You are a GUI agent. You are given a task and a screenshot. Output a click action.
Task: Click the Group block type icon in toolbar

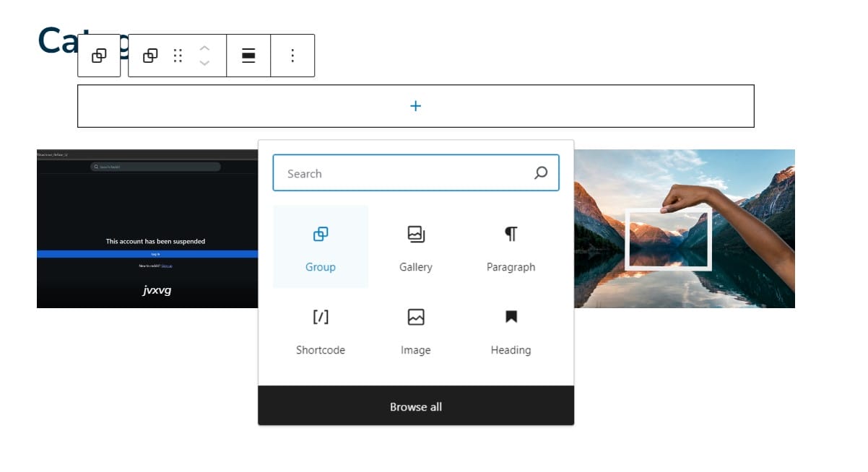coord(150,56)
